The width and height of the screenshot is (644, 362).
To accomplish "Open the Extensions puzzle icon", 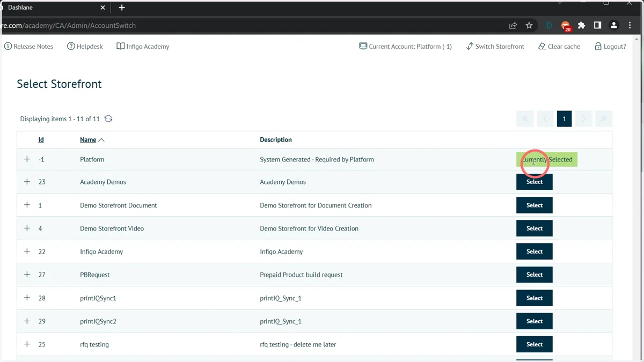I will [x=581, y=25].
